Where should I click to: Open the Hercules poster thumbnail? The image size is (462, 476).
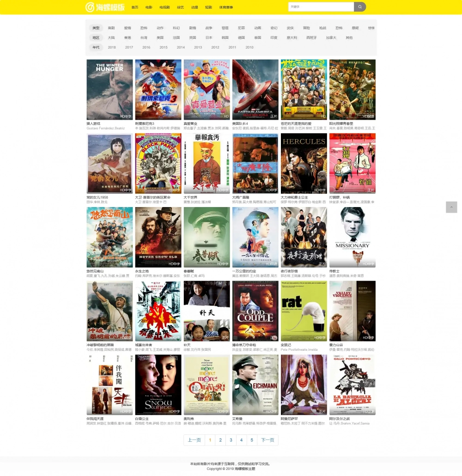click(x=304, y=163)
